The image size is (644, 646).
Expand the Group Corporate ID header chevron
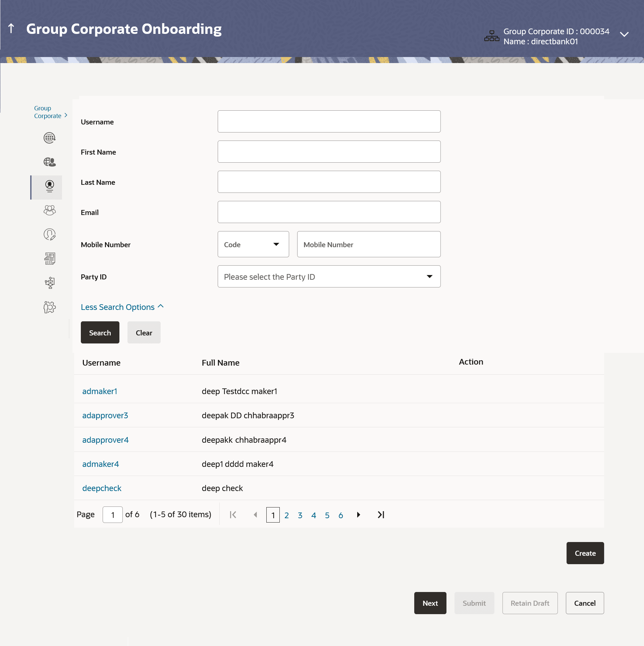[x=624, y=35]
